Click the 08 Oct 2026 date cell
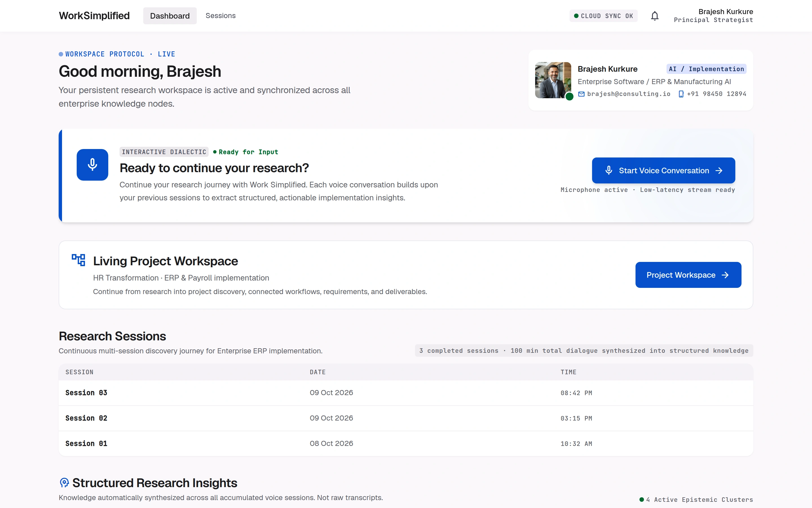 tap(331, 443)
